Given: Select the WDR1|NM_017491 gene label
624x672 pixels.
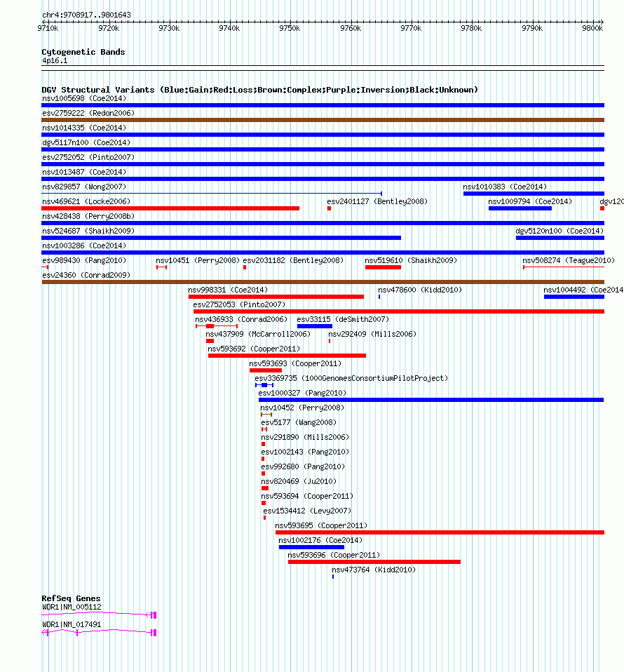Looking at the screenshot, I should [72, 625].
